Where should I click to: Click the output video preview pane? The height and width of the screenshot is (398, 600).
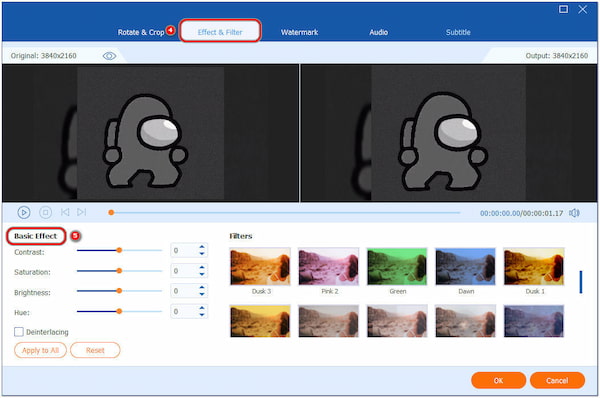point(449,133)
